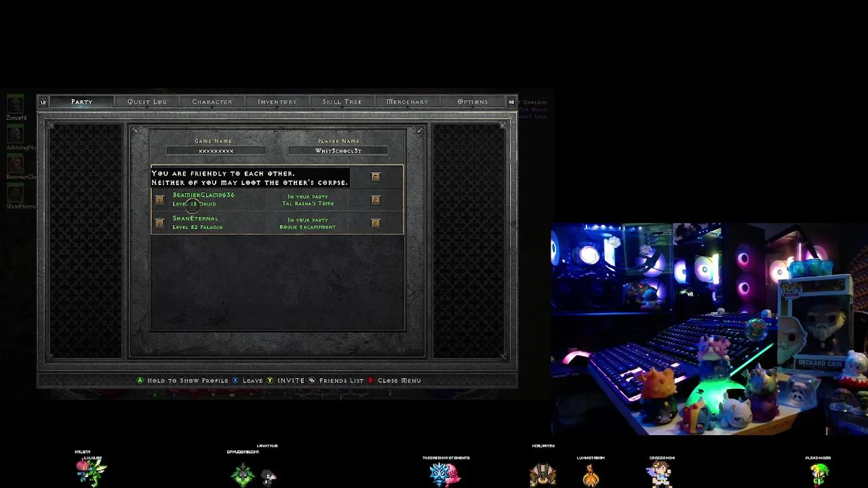Click the Level 82 Paladin text
868x488 pixels.
pos(197,227)
